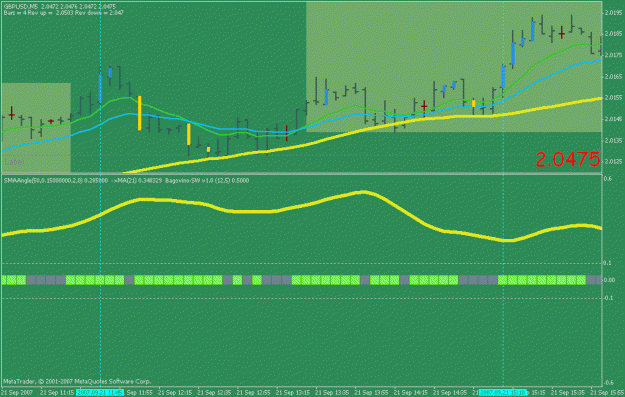This screenshot has height=397, width=625.
Task: Click the '21 Sep 13:55' time axis label
Action: [372, 393]
